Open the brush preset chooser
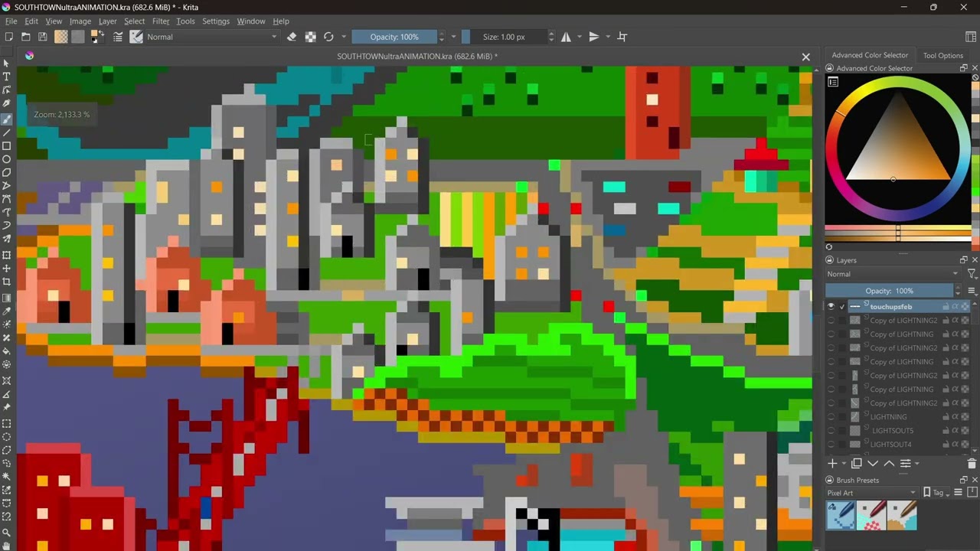This screenshot has height=551, width=980. pyautogui.click(x=136, y=37)
